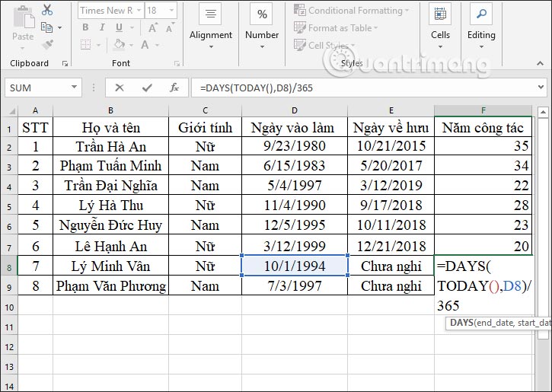This screenshot has width=552, height=392.
Task: Click Nam cell in Phạm Tuấn Minh's row
Action: click(x=206, y=166)
